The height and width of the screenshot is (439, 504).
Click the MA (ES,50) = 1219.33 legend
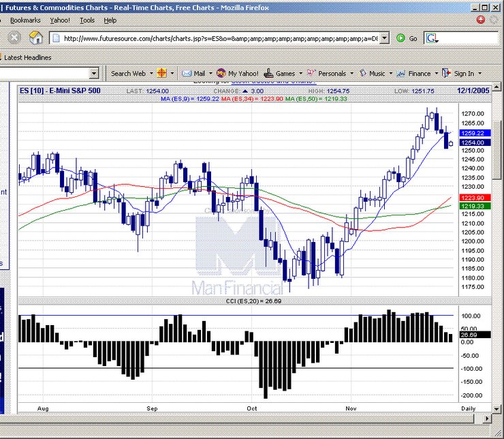click(x=316, y=99)
